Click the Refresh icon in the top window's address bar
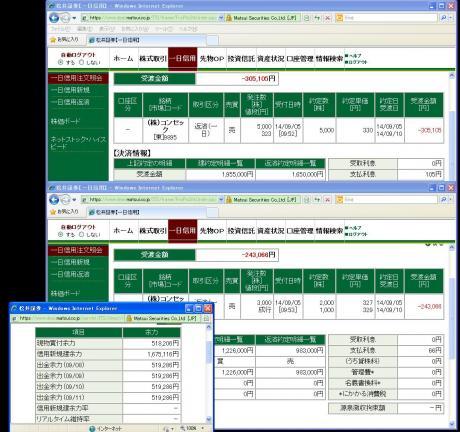The height and width of the screenshot is (432, 460). point(317,18)
